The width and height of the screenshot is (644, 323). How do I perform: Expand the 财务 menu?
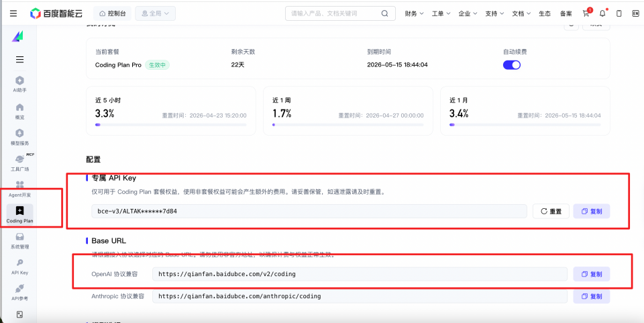[x=414, y=13]
